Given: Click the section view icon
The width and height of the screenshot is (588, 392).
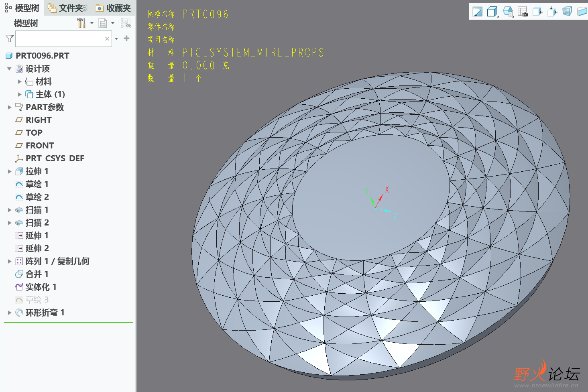Looking at the screenshot, I should [582, 12].
